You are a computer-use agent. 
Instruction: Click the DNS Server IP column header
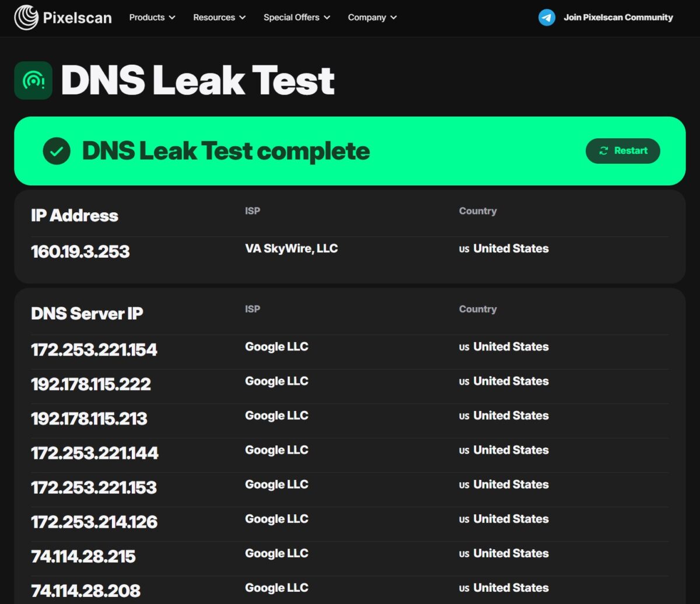click(87, 314)
